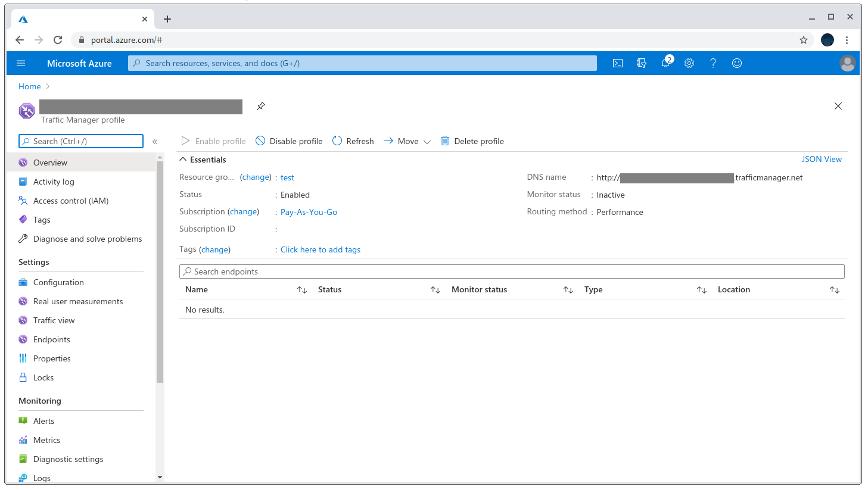Open Azure portal hamburger menu
868x490 pixels.
click(21, 63)
